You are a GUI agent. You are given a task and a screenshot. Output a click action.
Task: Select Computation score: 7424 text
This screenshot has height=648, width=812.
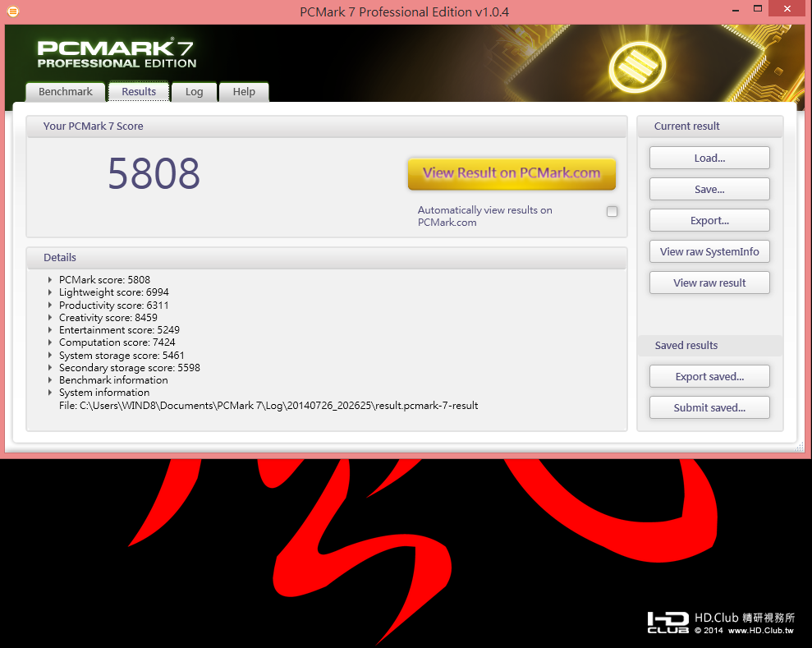point(117,342)
